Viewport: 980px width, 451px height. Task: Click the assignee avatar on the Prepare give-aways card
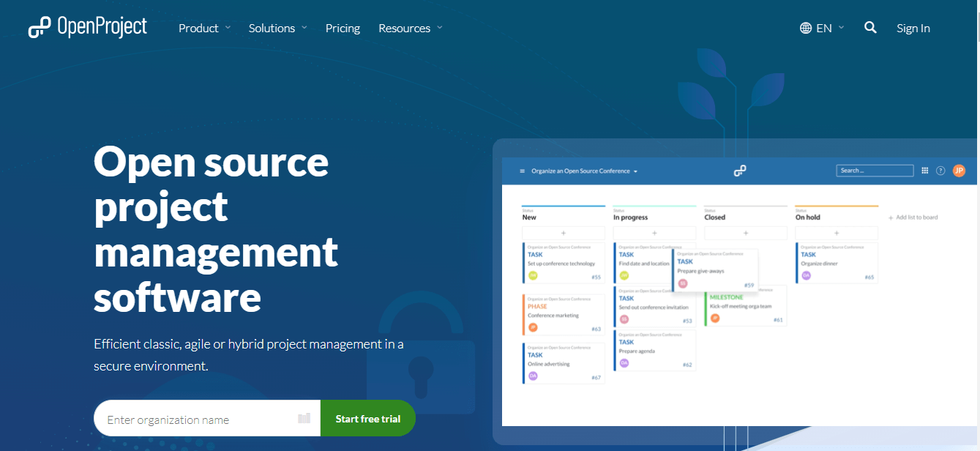683,283
